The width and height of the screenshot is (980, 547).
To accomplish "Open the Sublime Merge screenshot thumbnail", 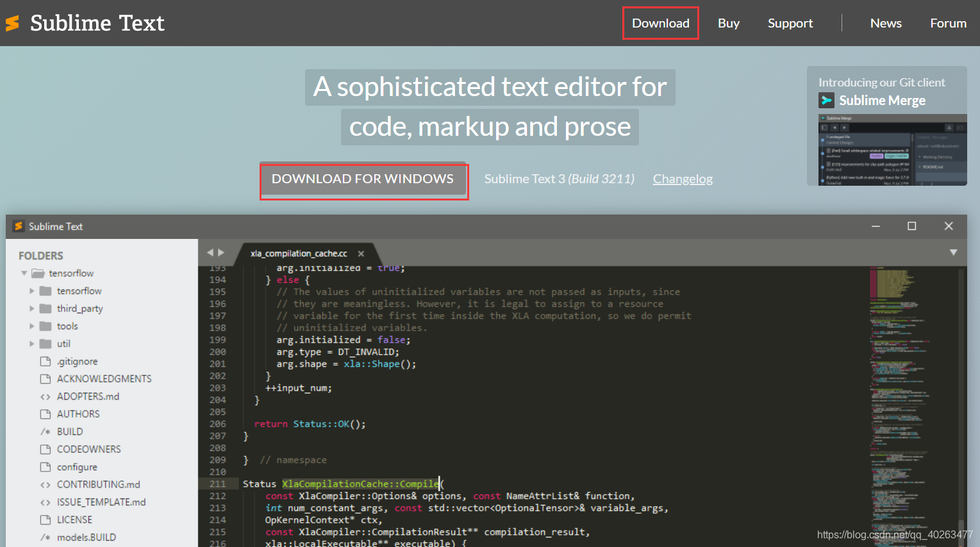I will 892,150.
